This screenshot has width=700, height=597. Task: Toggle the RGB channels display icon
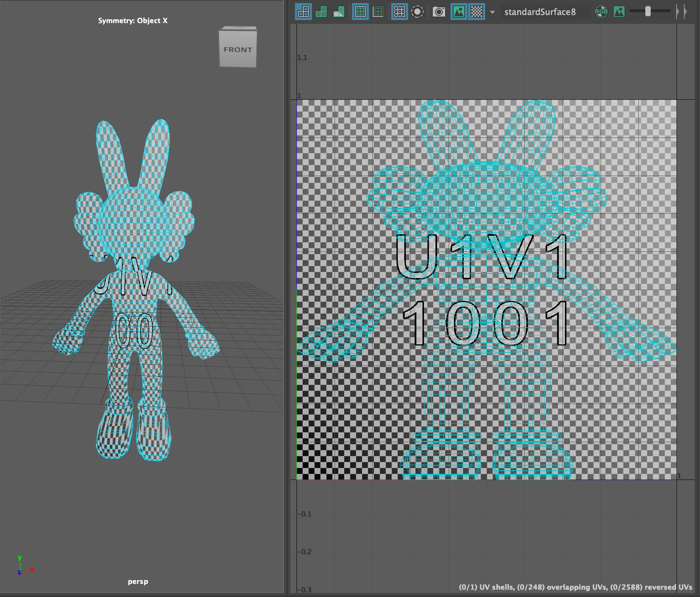pos(601,12)
